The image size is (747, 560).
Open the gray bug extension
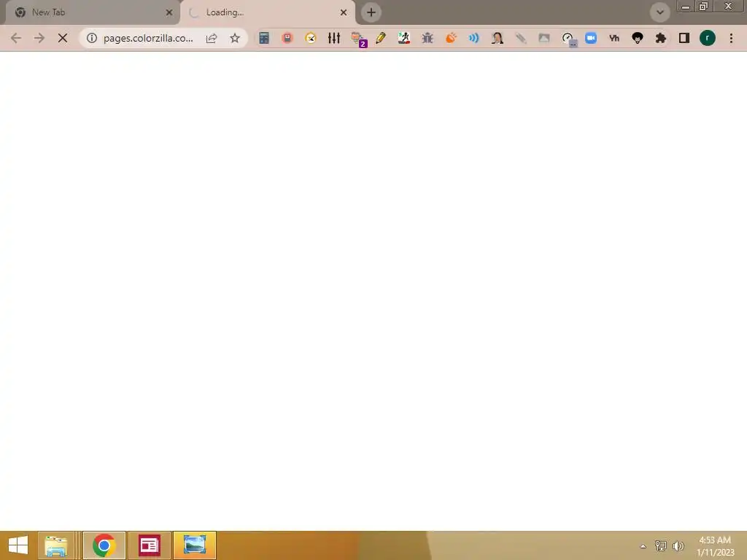click(x=427, y=38)
